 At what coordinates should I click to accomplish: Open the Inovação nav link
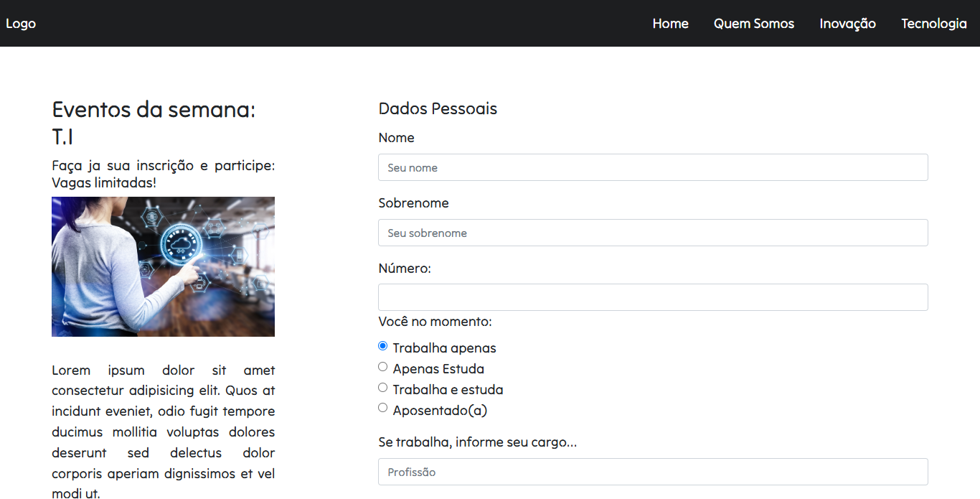(847, 24)
